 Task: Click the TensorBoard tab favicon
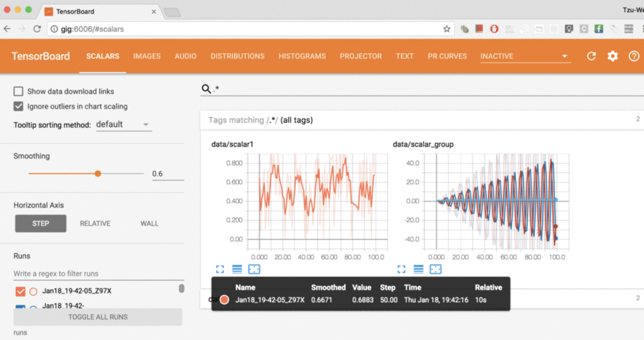coord(49,12)
